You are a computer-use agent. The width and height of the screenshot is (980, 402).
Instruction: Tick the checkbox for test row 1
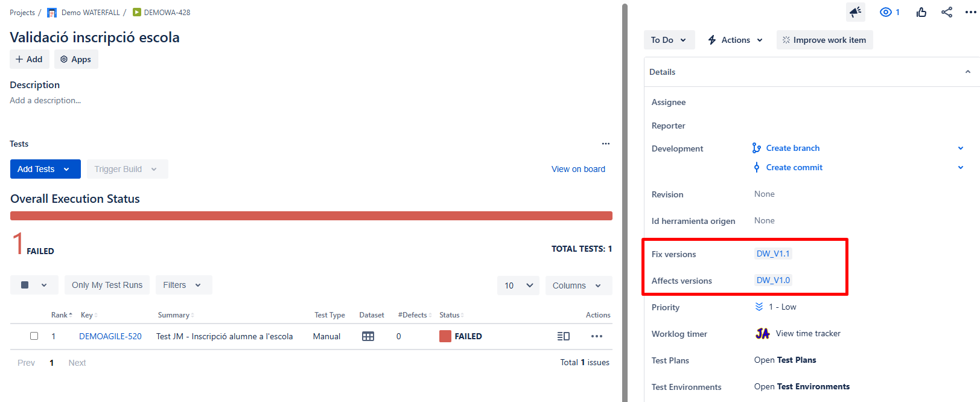pyautogui.click(x=34, y=336)
